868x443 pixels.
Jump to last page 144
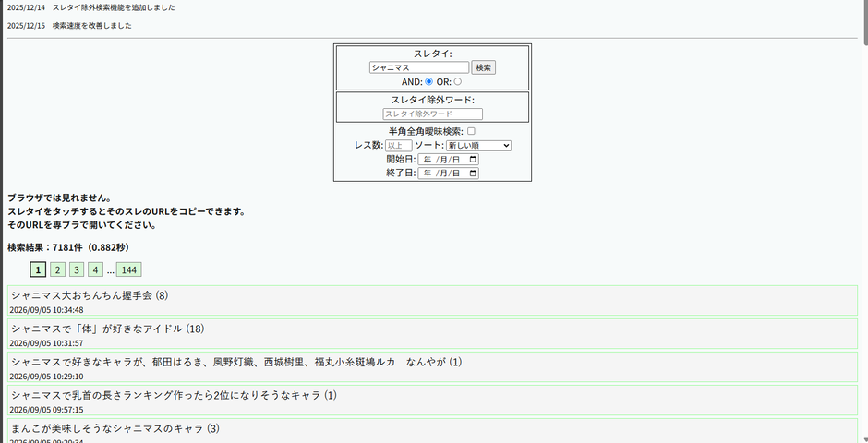(x=129, y=269)
